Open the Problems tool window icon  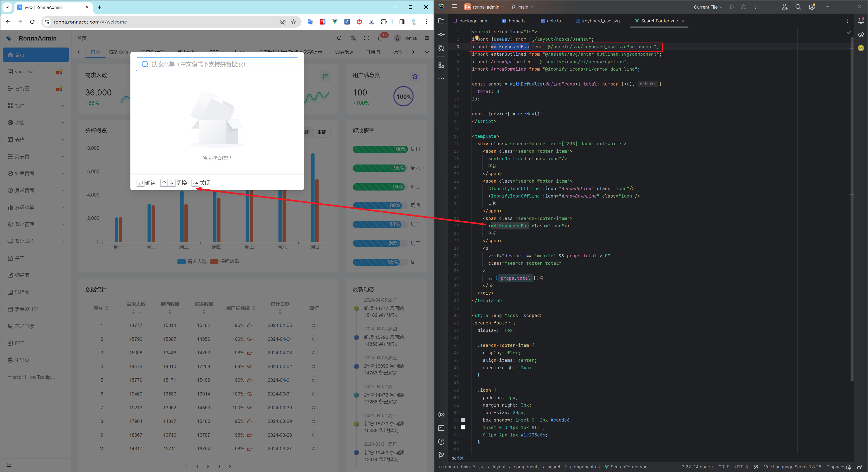441,442
